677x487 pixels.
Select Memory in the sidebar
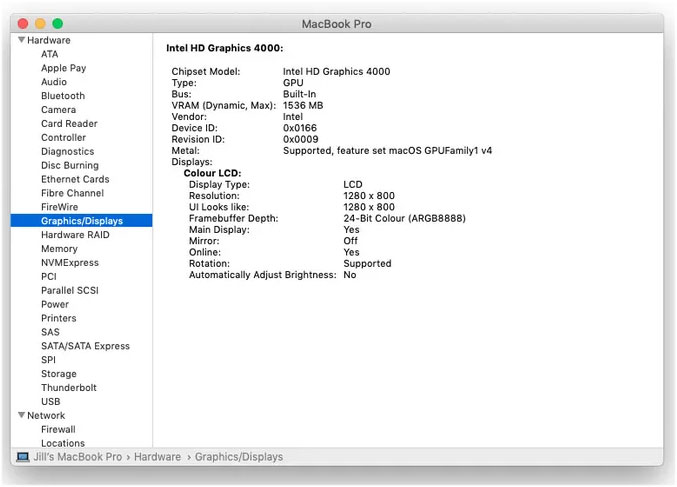[59, 249]
